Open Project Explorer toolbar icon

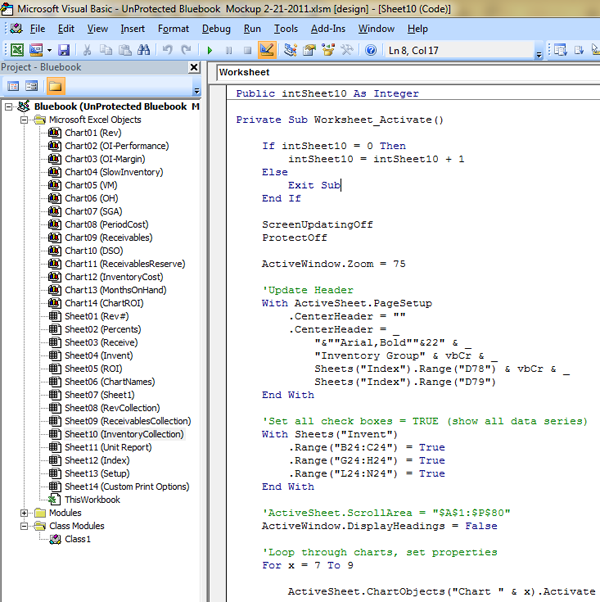click(x=291, y=50)
